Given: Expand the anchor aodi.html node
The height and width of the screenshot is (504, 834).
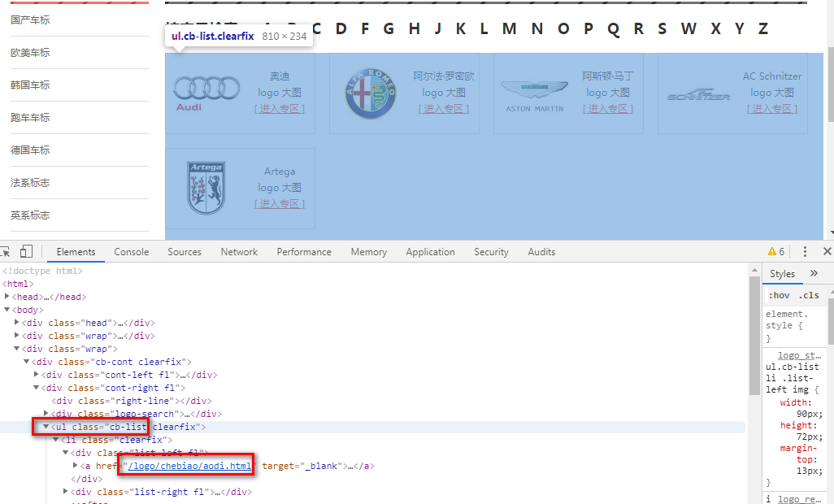Looking at the screenshot, I should coord(75,465).
